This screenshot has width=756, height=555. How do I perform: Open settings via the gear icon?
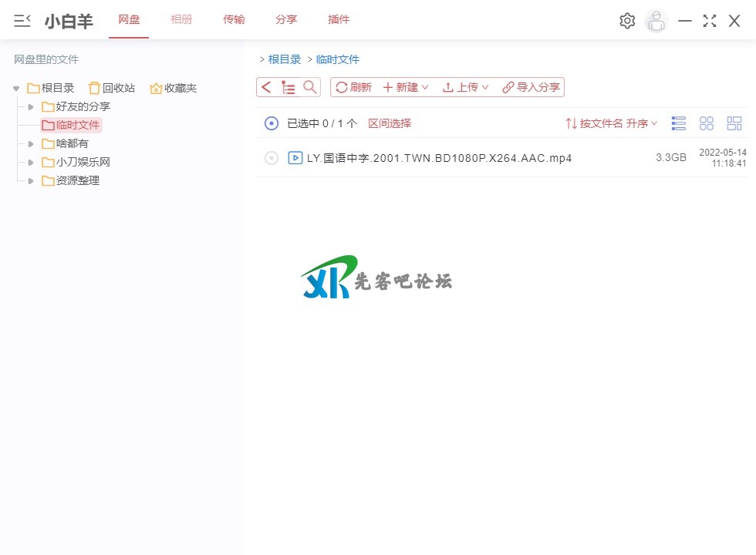[x=627, y=21]
